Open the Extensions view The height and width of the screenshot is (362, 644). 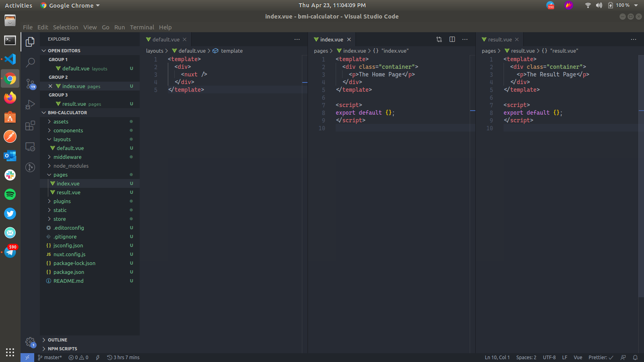tap(30, 125)
